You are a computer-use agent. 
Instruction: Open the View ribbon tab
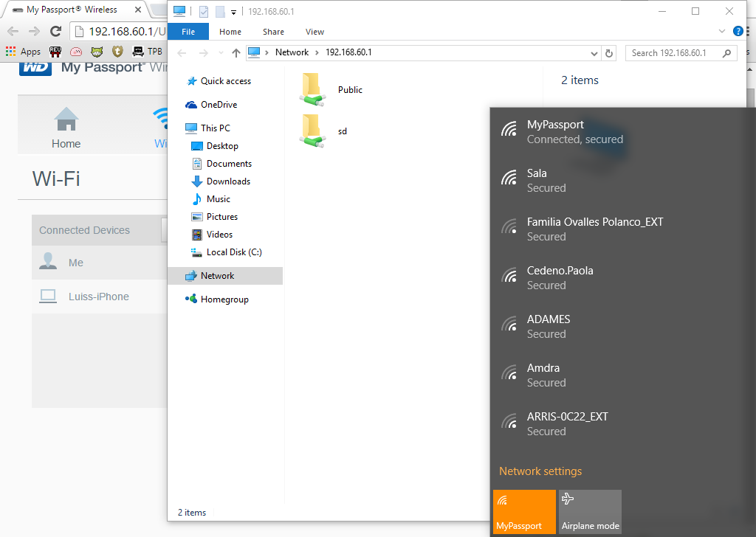[x=315, y=32]
